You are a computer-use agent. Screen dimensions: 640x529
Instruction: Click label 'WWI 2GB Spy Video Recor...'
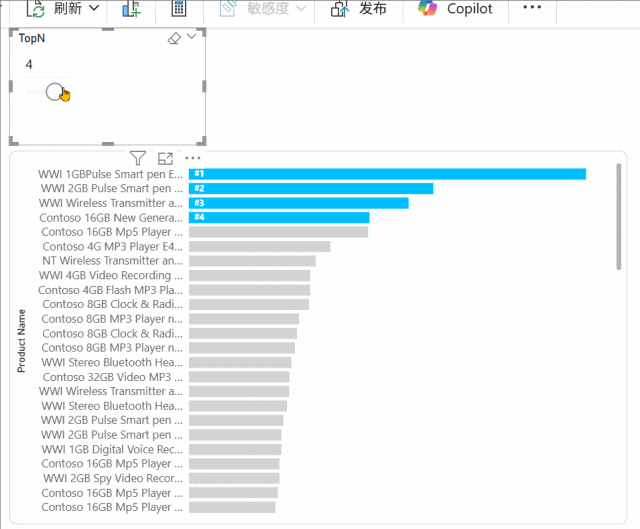pos(113,478)
